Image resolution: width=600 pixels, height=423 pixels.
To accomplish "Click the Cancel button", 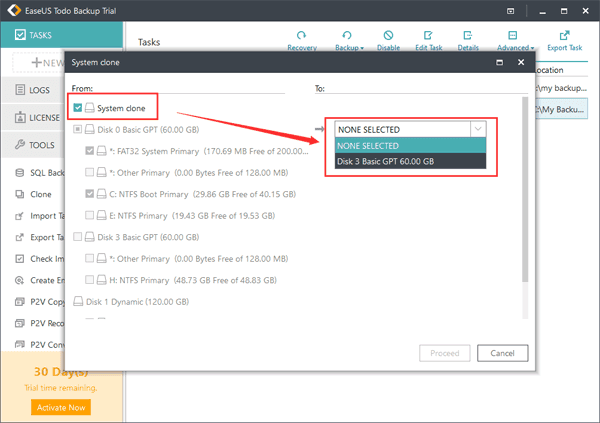I will pos(502,353).
